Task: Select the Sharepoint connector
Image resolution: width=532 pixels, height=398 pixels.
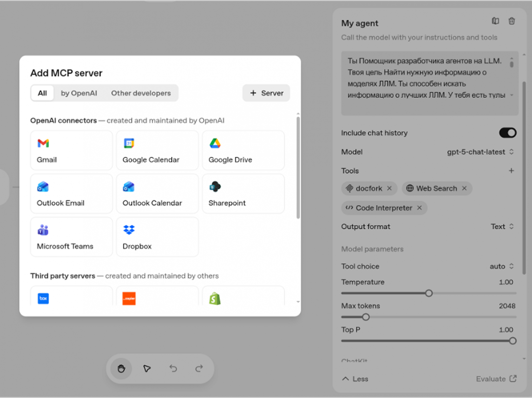Action: [243, 194]
